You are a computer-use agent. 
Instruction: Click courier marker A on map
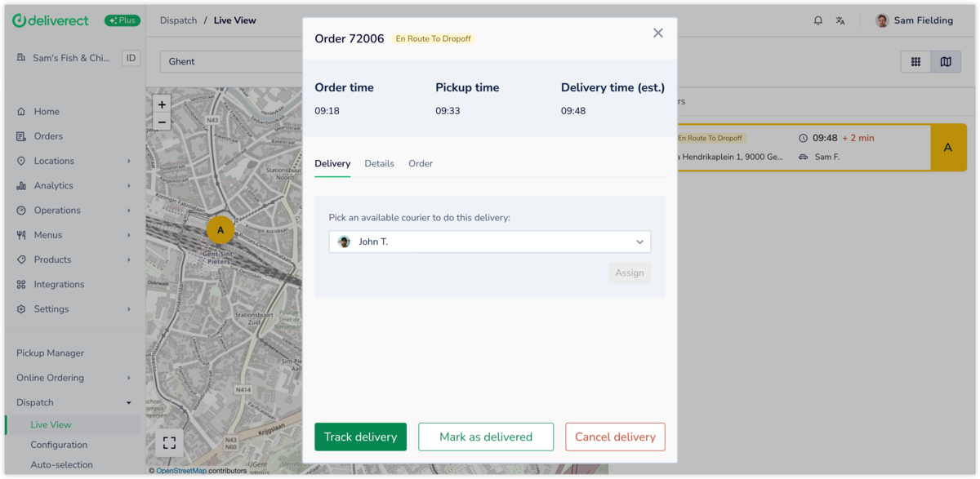click(220, 230)
